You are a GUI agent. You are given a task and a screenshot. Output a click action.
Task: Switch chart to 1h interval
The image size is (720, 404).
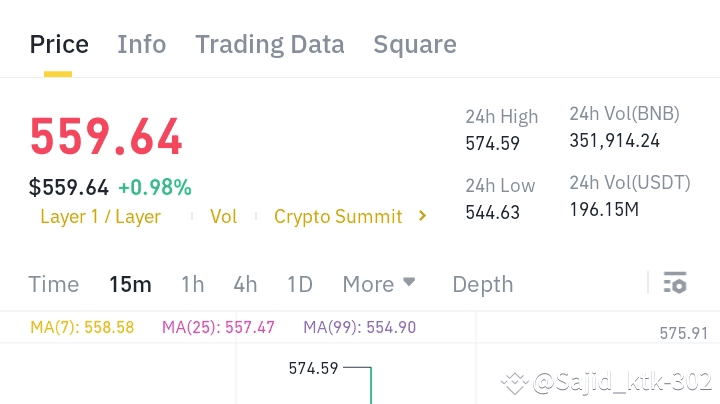coord(192,284)
